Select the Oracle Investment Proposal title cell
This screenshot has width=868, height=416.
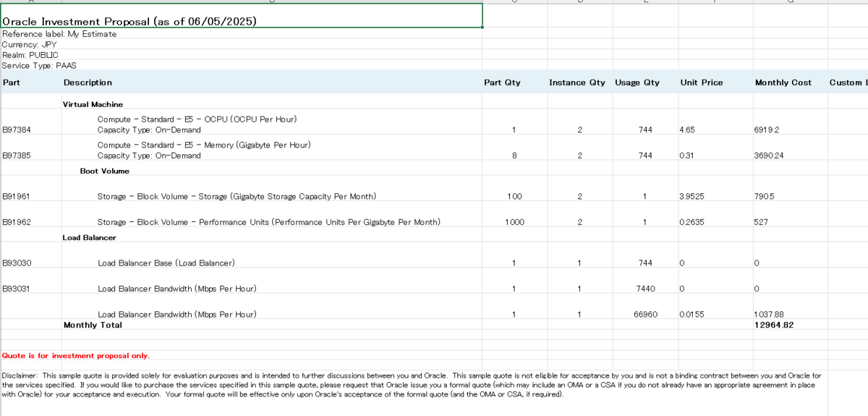pos(242,16)
